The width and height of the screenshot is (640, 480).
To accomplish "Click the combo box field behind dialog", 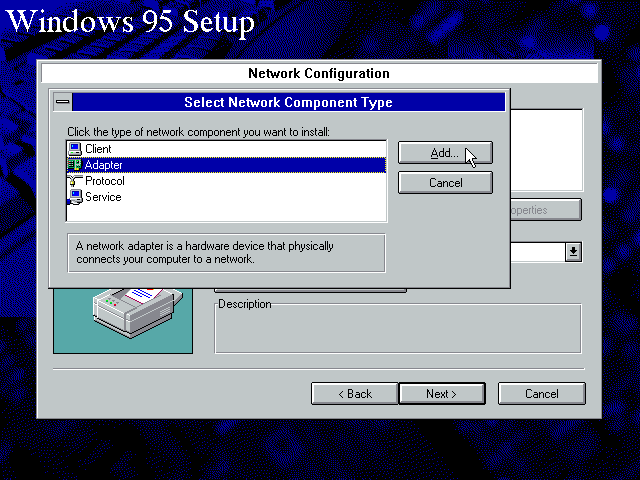I will pos(538,252).
